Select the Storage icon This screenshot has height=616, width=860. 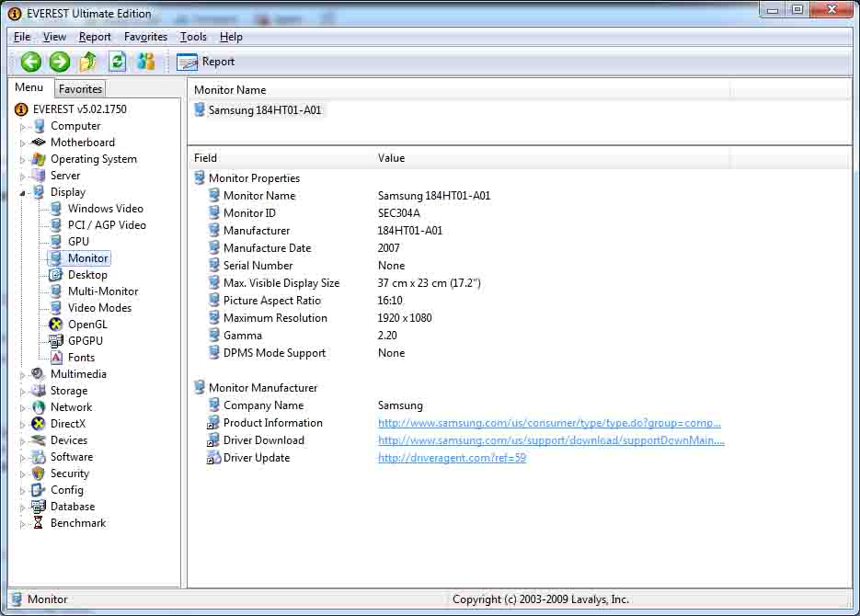[39, 391]
